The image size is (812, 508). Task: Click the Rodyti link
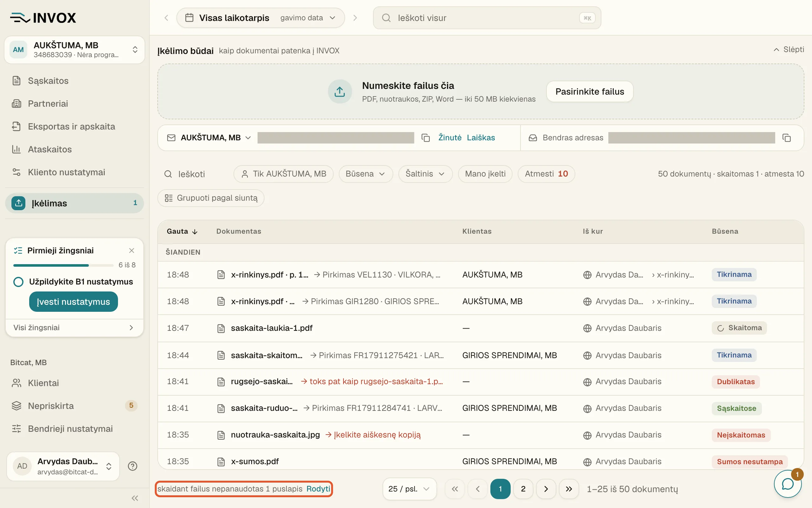pyautogui.click(x=318, y=489)
